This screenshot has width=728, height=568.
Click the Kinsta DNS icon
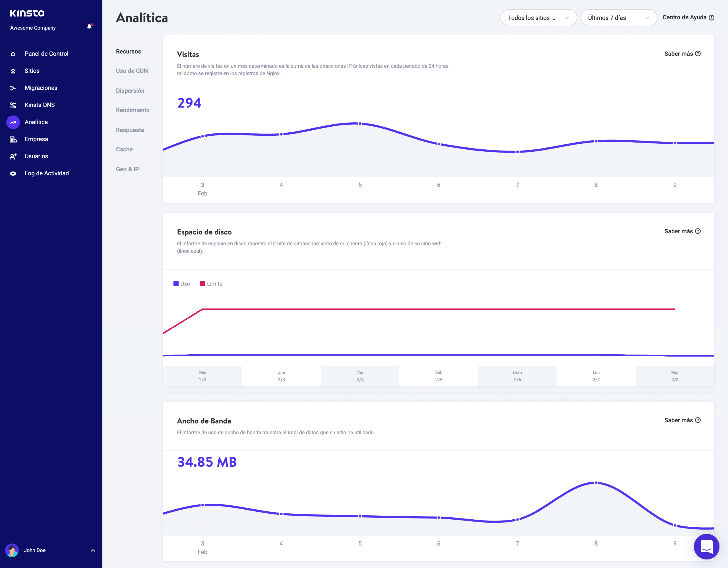click(x=13, y=105)
